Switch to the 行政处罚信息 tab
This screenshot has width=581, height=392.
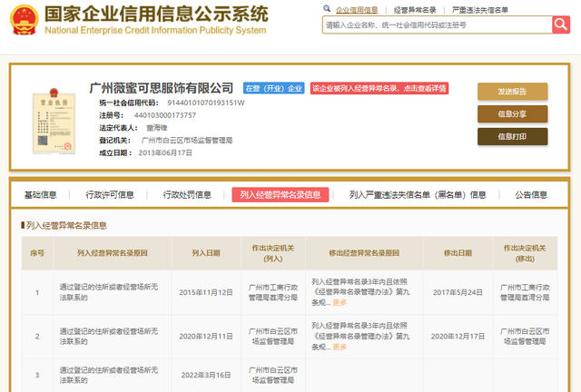[187, 195]
